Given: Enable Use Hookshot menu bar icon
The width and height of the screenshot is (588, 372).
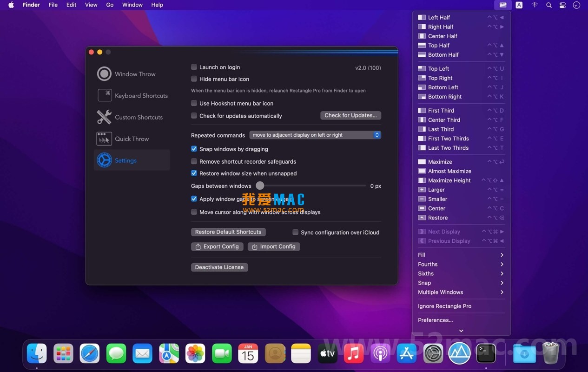Looking at the screenshot, I should 194,103.
